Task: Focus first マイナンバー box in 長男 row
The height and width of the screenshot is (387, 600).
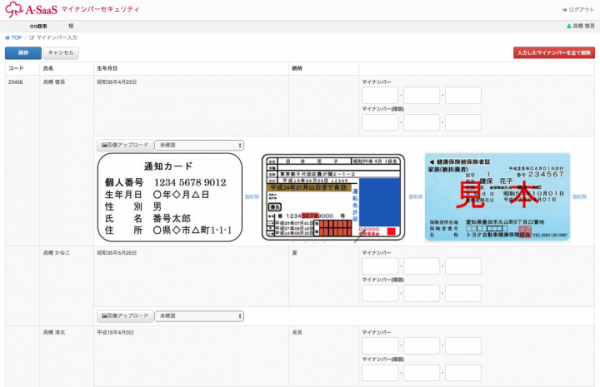Action: (x=380, y=346)
